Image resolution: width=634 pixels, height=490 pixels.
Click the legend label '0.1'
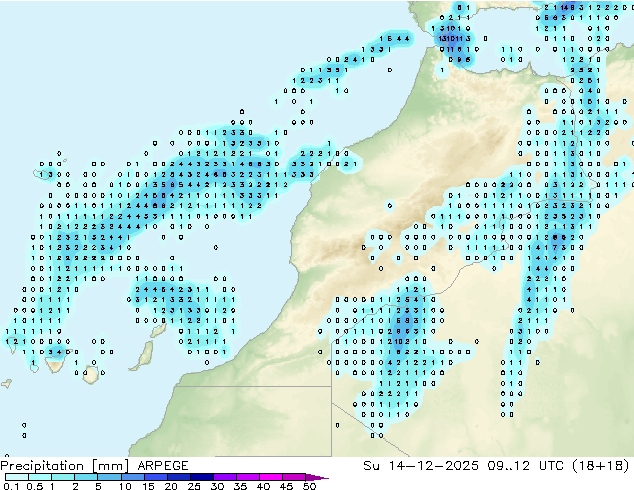coord(11,486)
